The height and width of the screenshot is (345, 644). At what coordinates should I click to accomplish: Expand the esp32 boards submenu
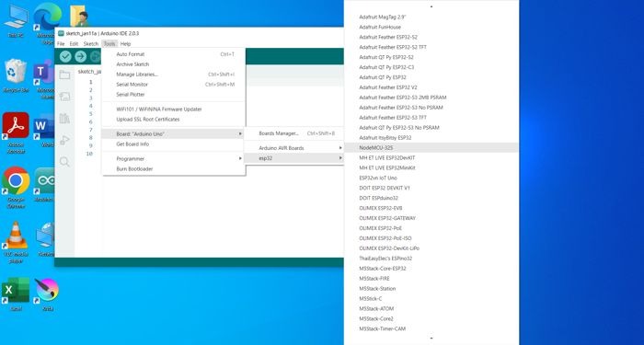click(294, 158)
